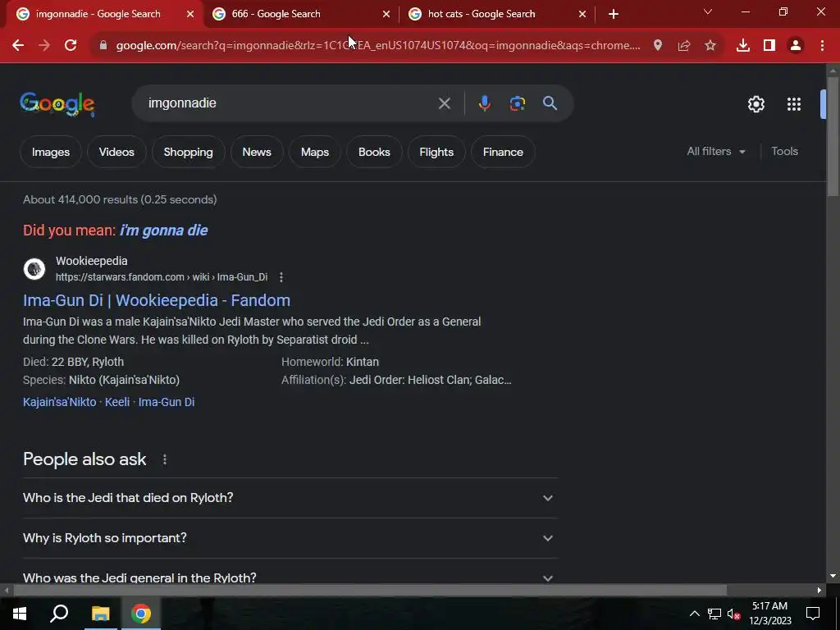Image resolution: width=840 pixels, height=630 pixels.
Task: Bookmark this page with star icon
Action: click(710, 46)
